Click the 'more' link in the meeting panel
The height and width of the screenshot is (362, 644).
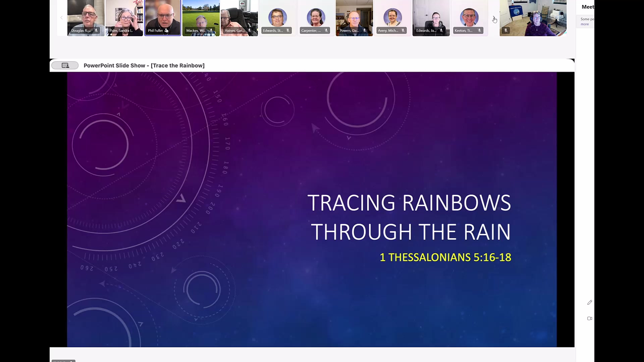(585, 24)
